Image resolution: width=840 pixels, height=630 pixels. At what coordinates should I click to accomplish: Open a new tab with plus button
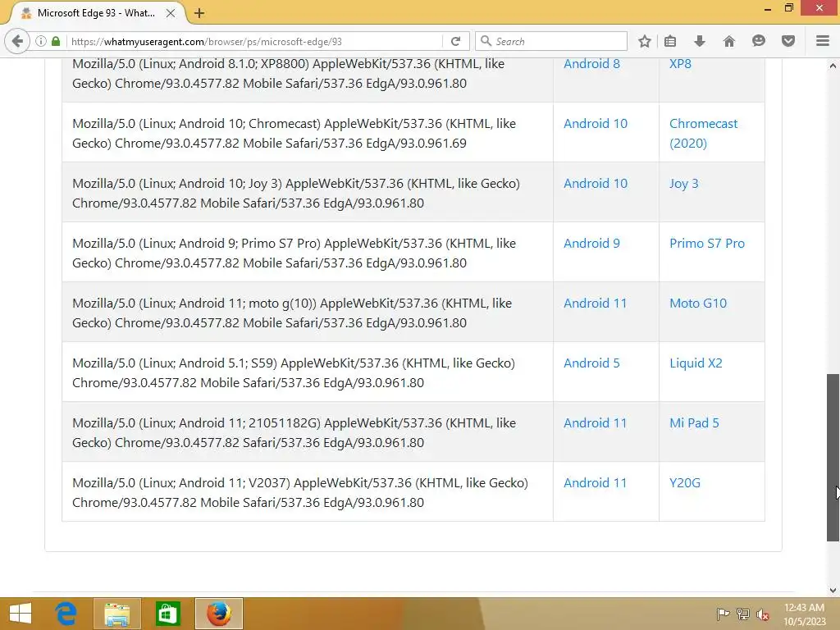tap(199, 13)
